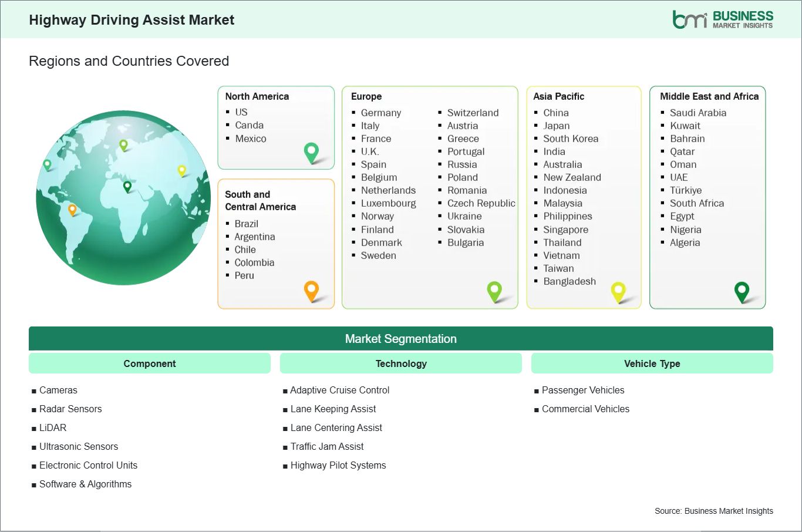This screenshot has height=532, width=802.
Task: Select the Component segmentation header
Action: [150, 363]
